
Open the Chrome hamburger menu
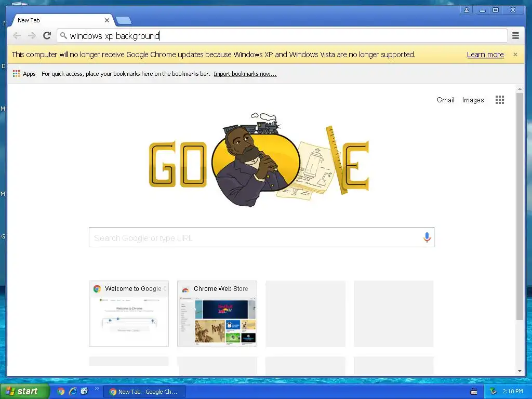[515, 35]
